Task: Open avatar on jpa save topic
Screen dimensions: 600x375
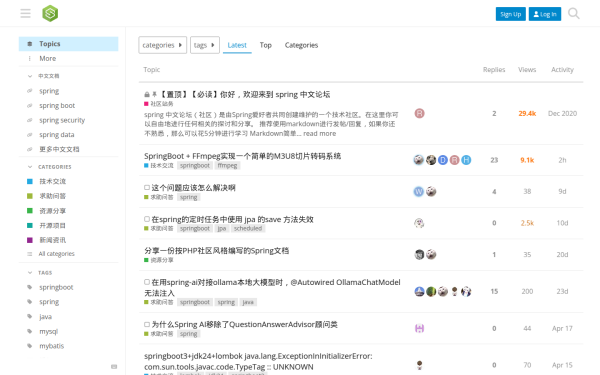Action: click(x=419, y=223)
